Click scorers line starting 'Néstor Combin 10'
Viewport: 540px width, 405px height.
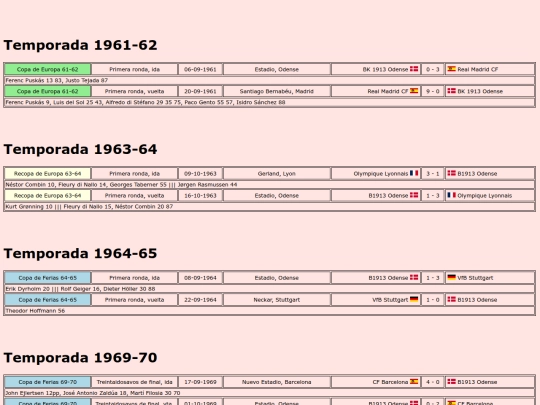[x=269, y=185]
